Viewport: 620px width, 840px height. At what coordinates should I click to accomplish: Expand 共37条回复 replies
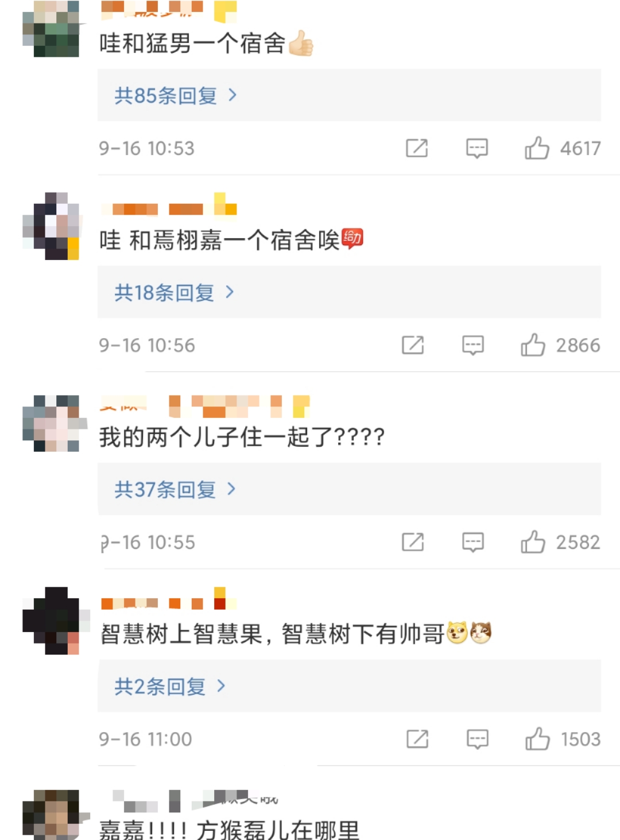point(175,489)
